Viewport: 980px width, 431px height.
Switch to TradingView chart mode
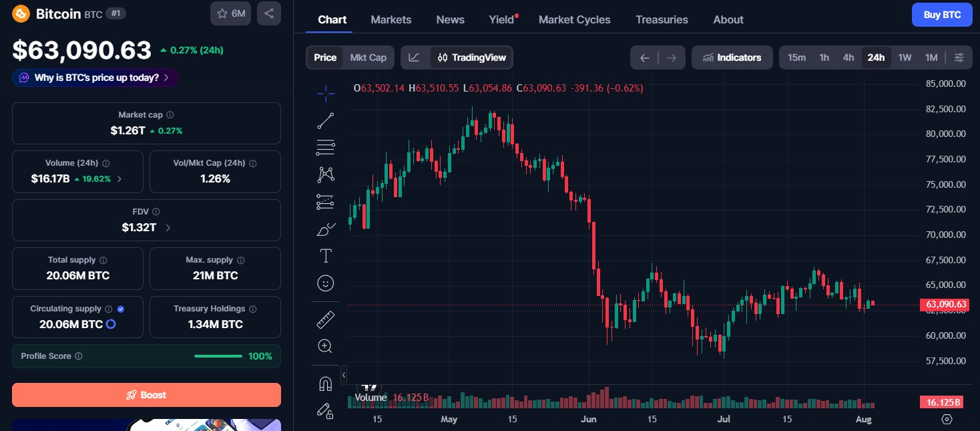(472, 57)
